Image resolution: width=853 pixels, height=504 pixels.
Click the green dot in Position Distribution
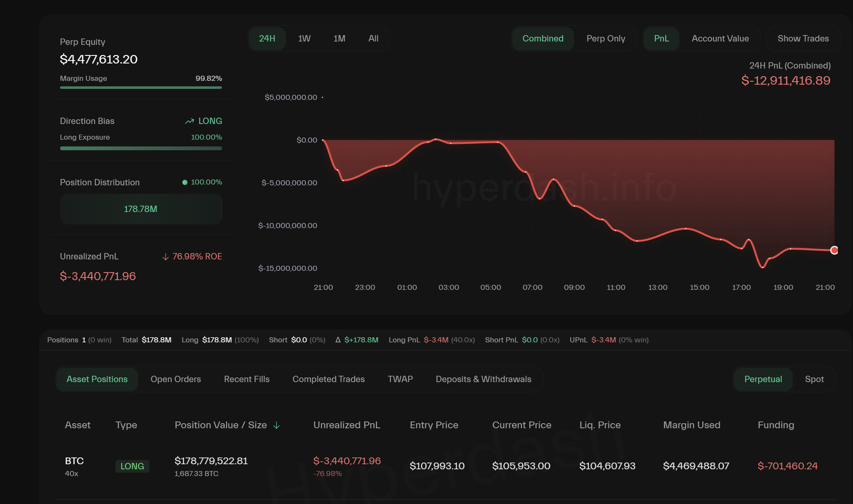point(185,182)
